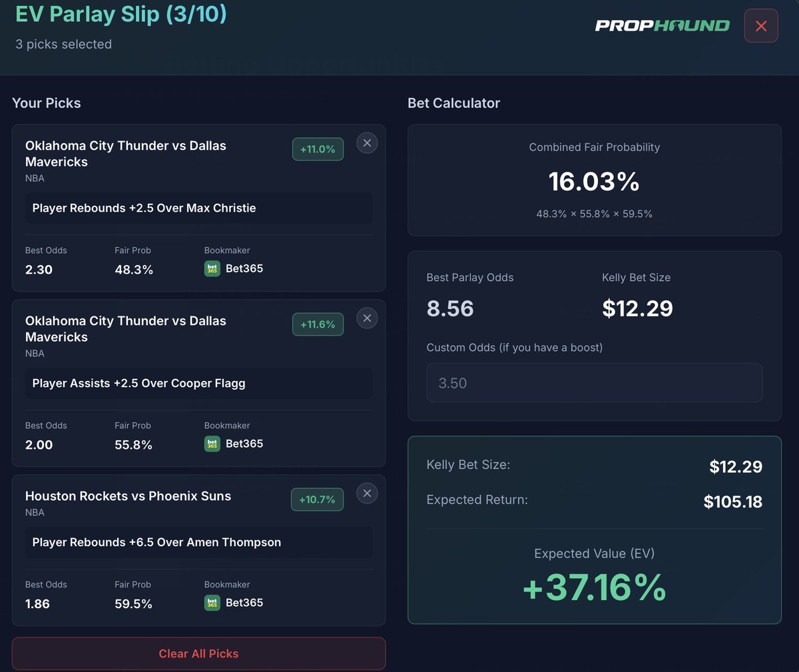799x672 pixels.
Task: Click the +11.0% EV badge on Max Christie pick
Action: (x=317, y=149)
